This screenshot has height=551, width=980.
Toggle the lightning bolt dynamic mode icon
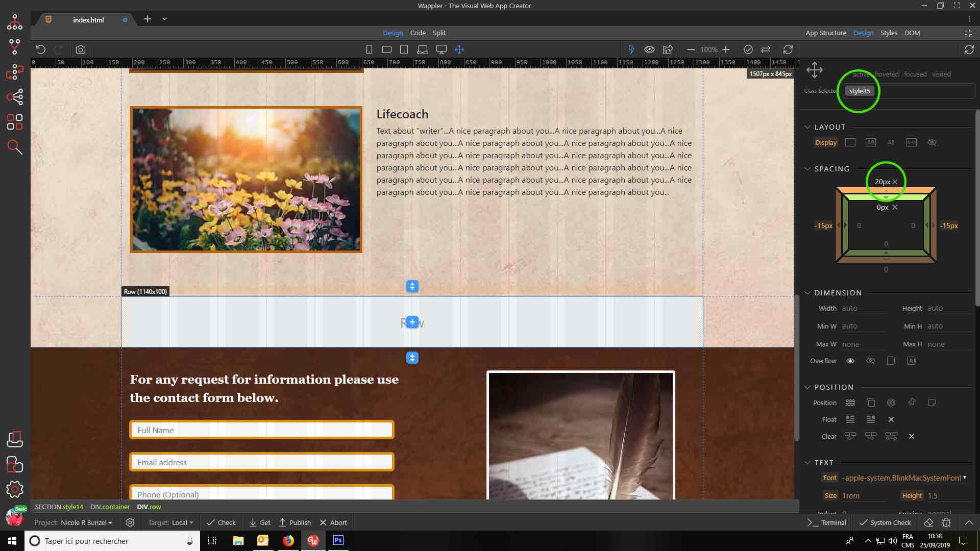point(631,49)
